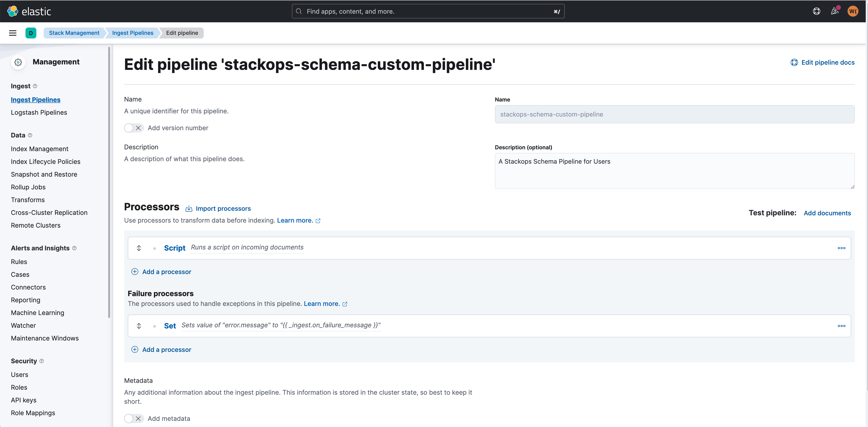The image size is (868, 427).
Task: Click inside the Description textarea
Action: click(x=674, y=170)
